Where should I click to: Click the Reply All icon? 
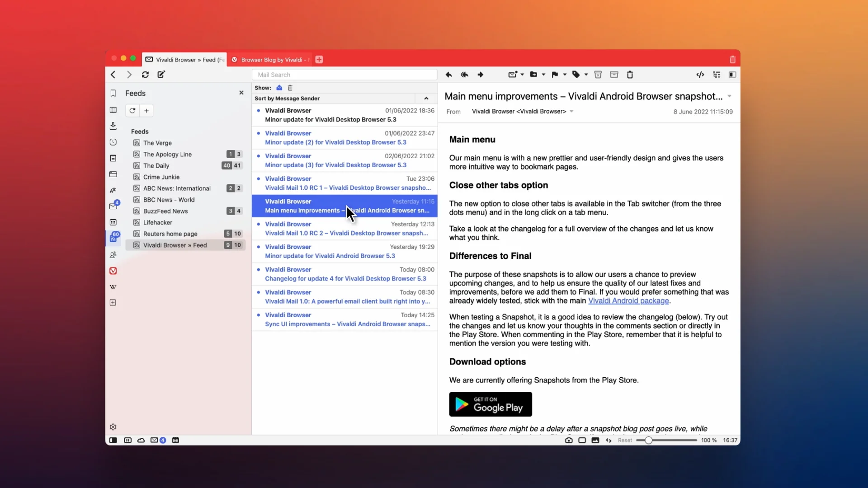[464, 75]
